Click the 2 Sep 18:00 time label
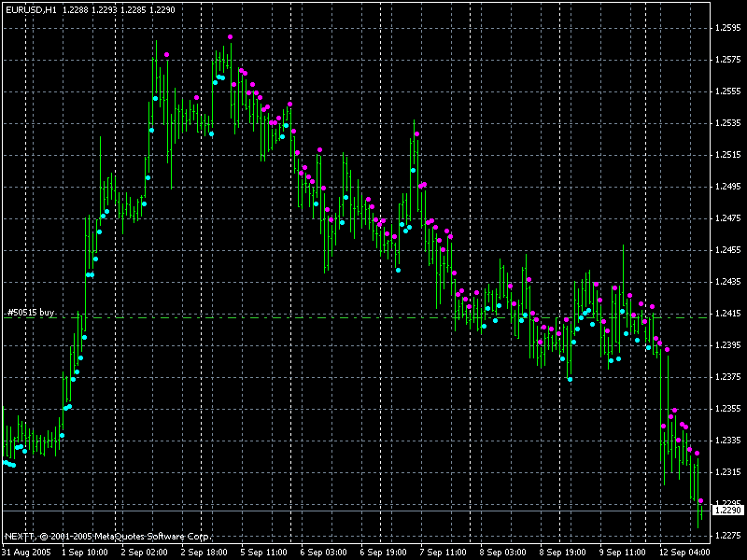This screenshot has width=747, height=560. point(202,552)
